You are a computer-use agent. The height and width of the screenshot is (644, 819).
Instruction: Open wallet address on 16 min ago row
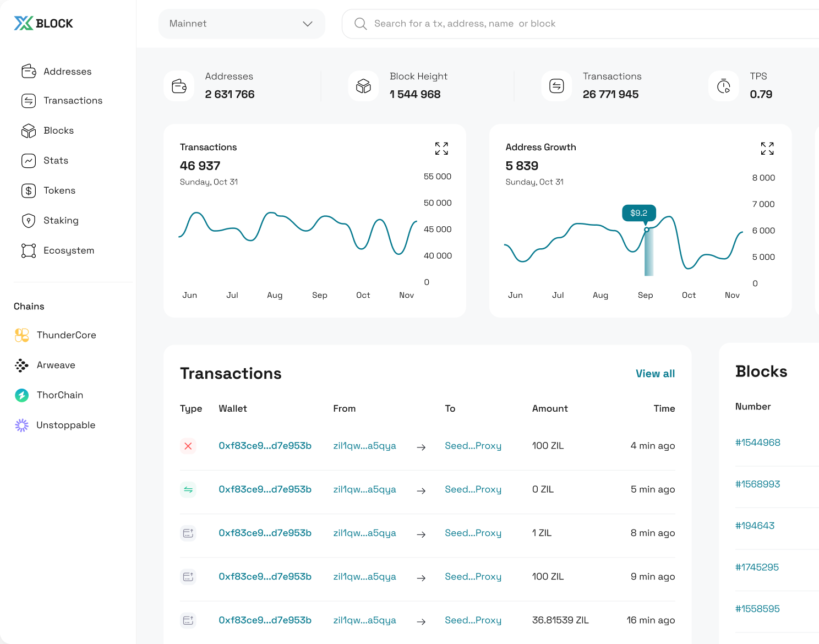(x=265, y=620)
